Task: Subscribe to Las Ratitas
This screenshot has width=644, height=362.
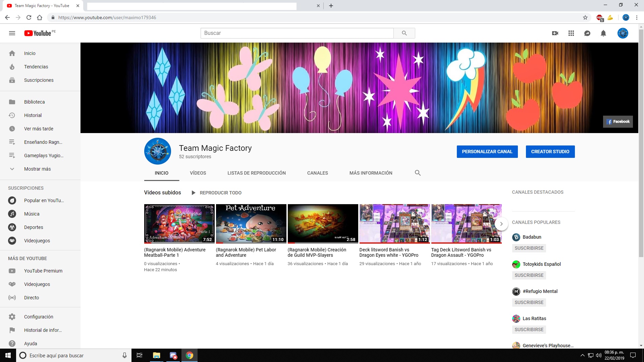Action: point(529,329)
